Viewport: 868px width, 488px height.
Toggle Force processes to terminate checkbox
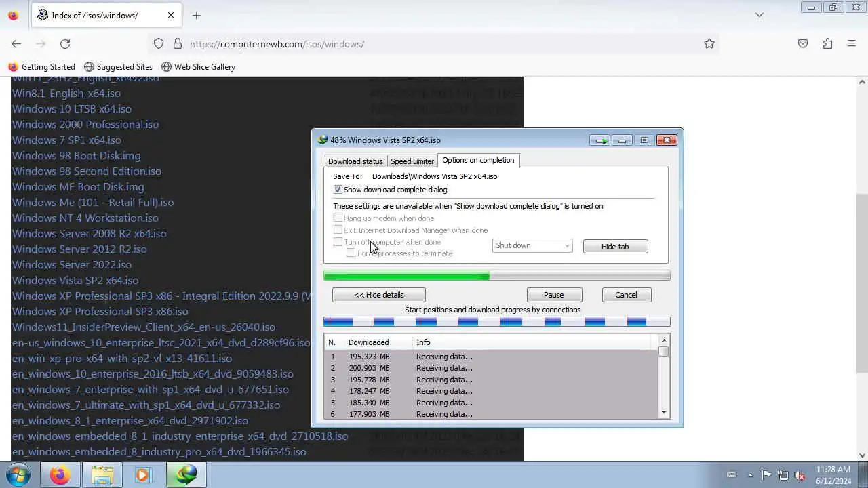coord(351,253)
